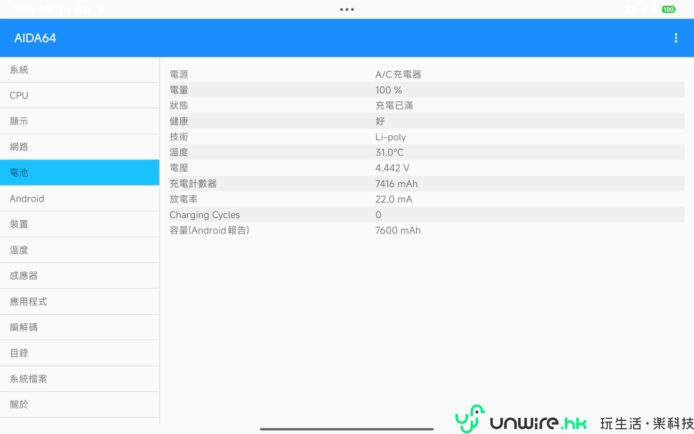Open the Android section
The height and width of the screenshot is (434, 694).
[80, 199]
